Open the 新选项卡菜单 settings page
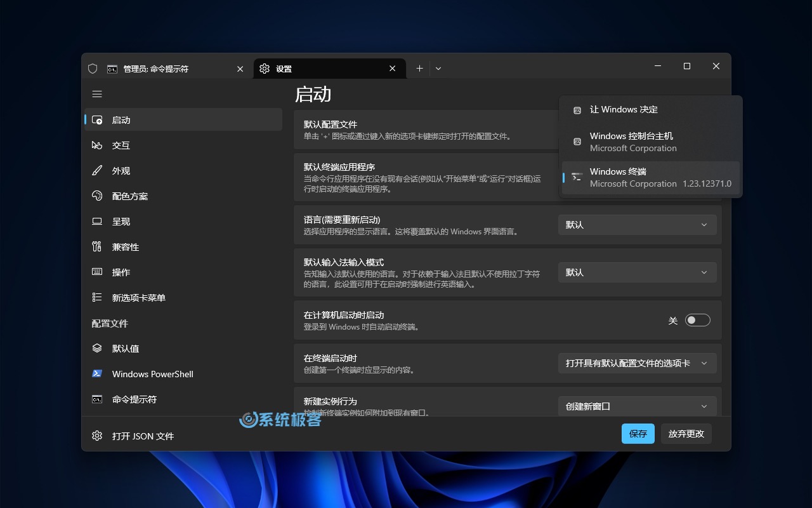The height and width of the screenshot is (508, 812). coord(183,298)
